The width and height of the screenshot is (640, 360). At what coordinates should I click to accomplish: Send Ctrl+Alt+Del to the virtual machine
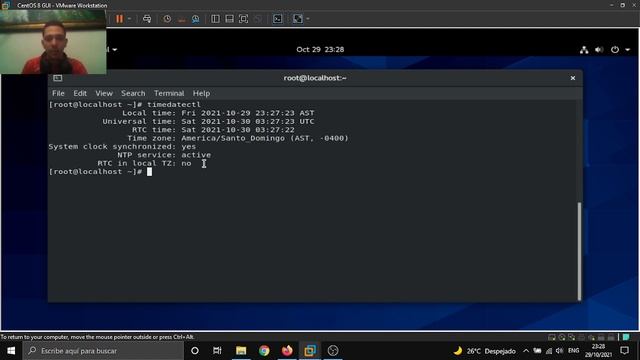pyautogui.click(x=147, y=19)
